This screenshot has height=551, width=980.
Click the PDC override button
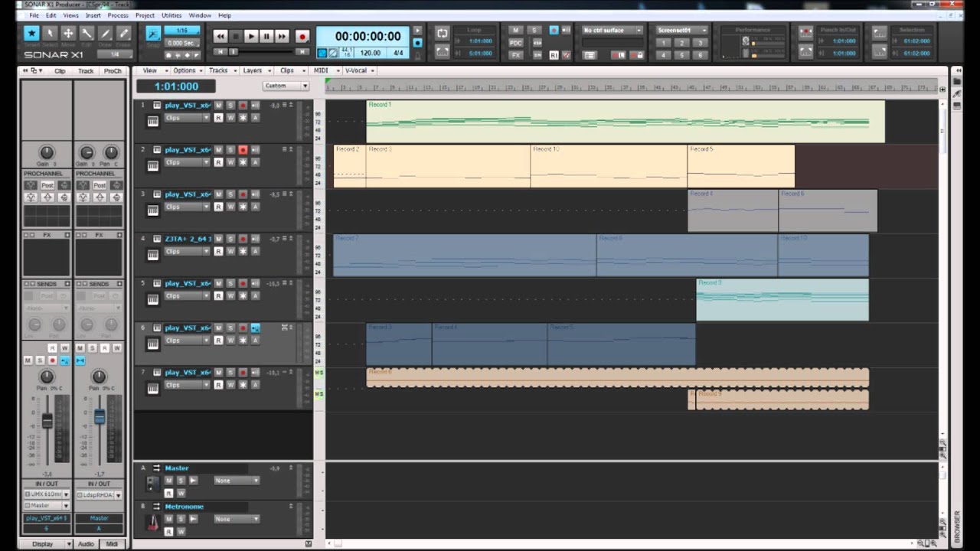click(516, 43)
